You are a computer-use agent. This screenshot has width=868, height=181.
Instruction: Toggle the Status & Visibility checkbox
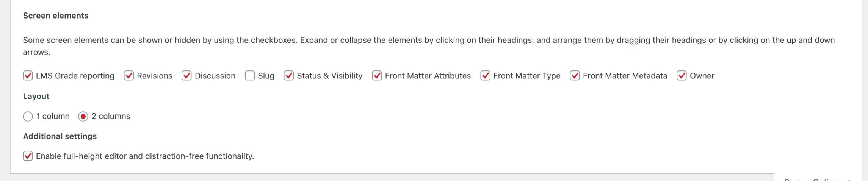click(x=289, y=76)
